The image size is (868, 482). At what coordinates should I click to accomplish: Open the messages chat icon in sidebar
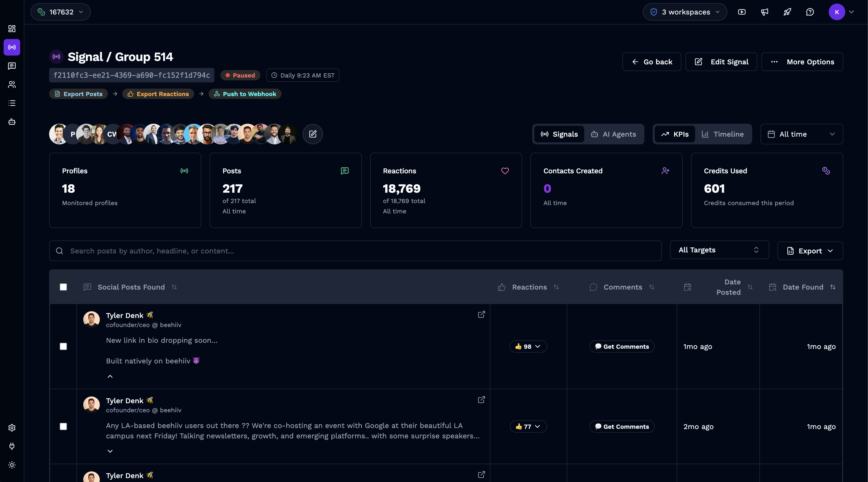(12, 66)
